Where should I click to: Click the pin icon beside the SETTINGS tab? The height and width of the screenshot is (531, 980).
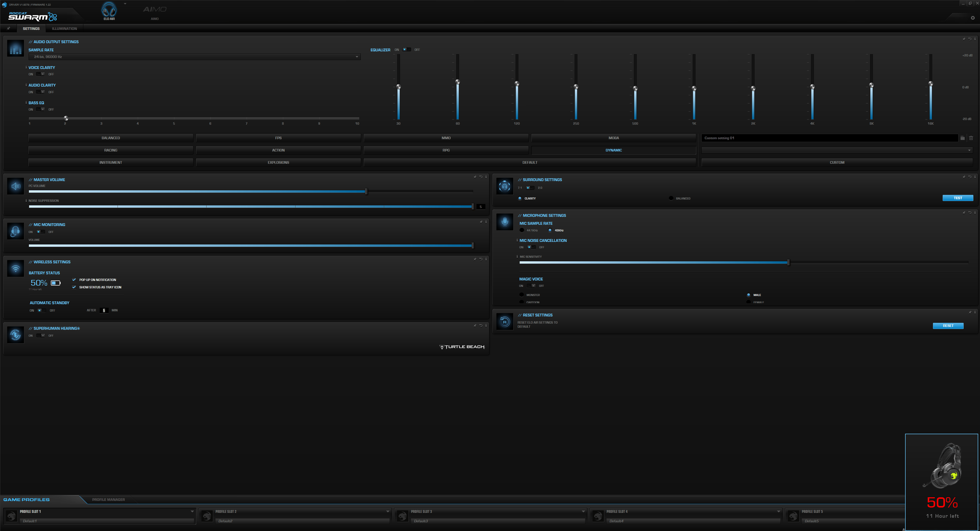point(8,29)
